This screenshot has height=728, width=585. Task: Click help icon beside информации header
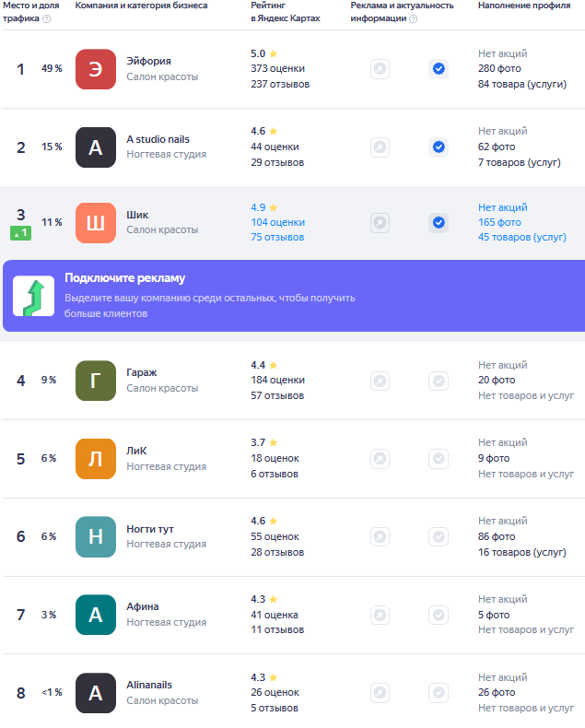click(x=414, y=19)
